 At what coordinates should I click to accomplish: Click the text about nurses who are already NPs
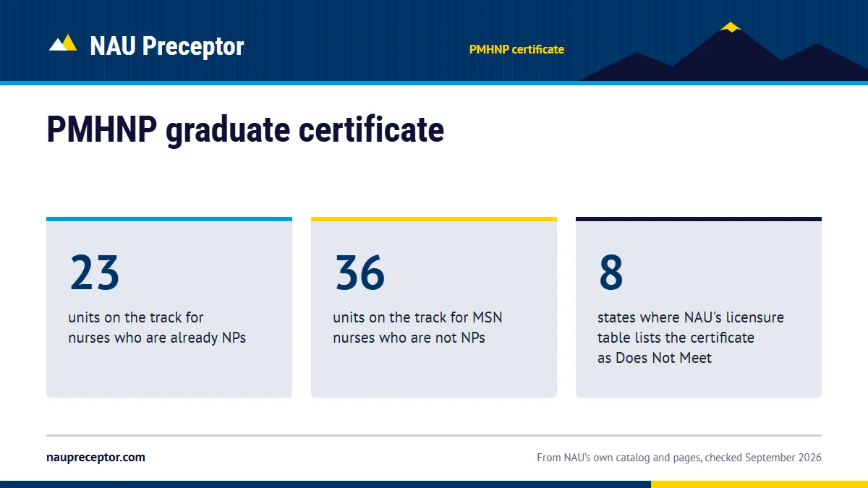tap(157, 328)
